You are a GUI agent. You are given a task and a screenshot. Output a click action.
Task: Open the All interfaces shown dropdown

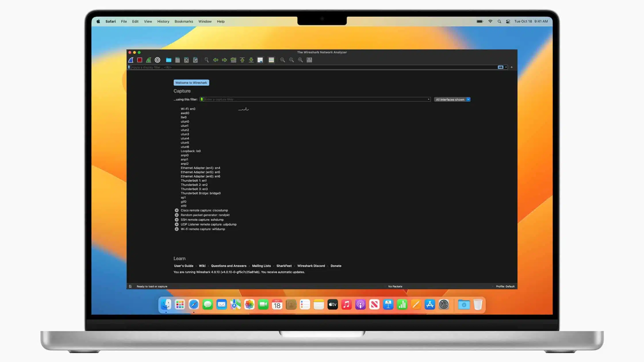tap(452, 100)
